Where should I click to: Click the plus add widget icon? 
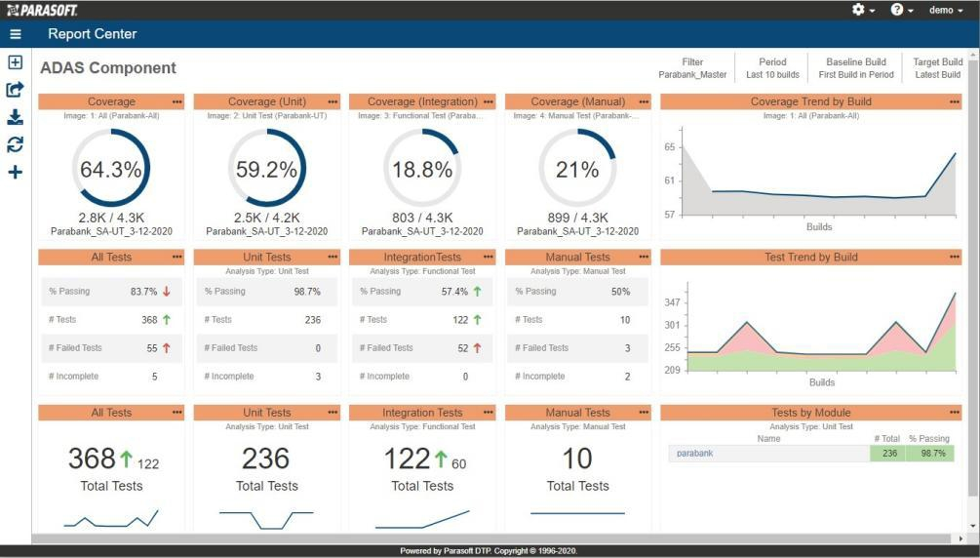(15, 172)
